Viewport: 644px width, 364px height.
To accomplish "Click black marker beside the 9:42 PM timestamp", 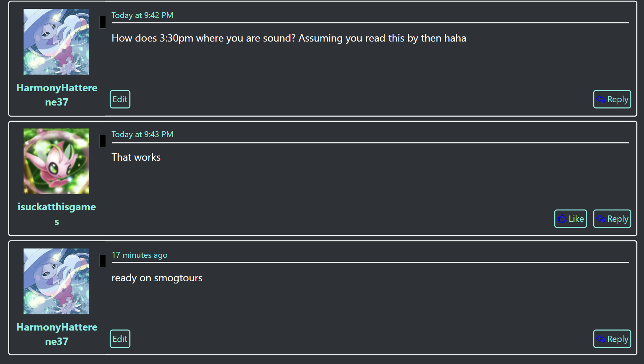I will point(103,22).
